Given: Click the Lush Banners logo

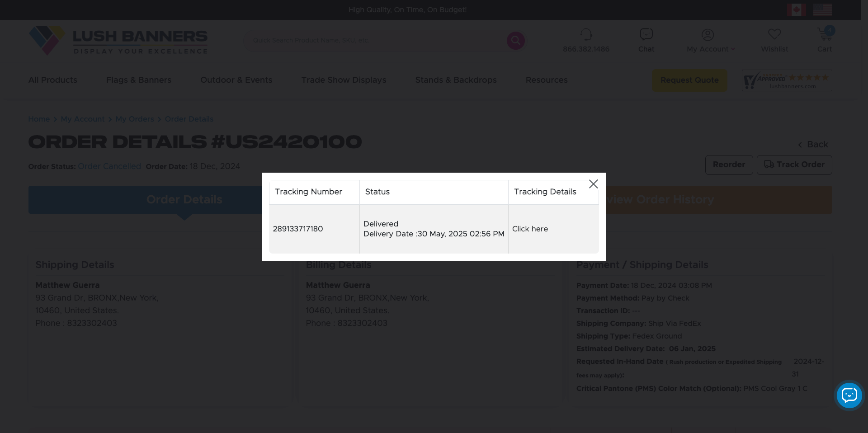Looking at the screenshot, I should (118, 41).
